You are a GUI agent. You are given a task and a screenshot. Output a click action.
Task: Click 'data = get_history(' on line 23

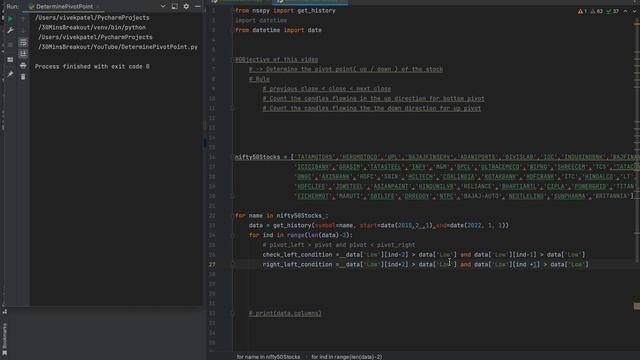tap(282, 226)
